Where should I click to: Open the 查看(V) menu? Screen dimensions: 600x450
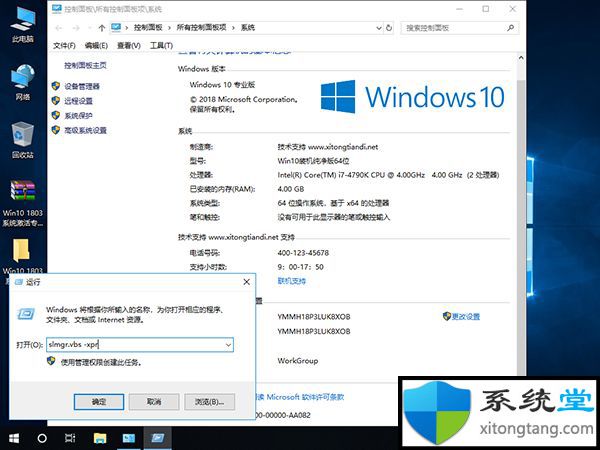129,46
